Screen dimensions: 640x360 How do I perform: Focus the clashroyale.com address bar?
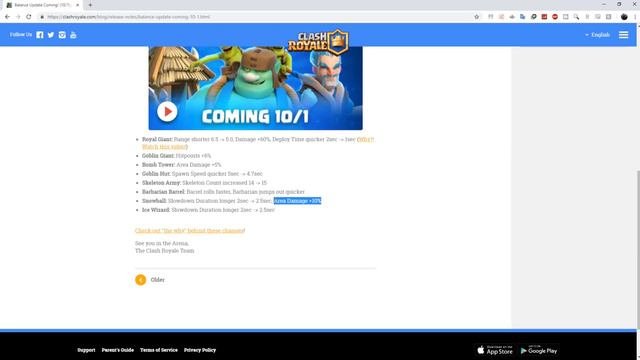[257, 17]
